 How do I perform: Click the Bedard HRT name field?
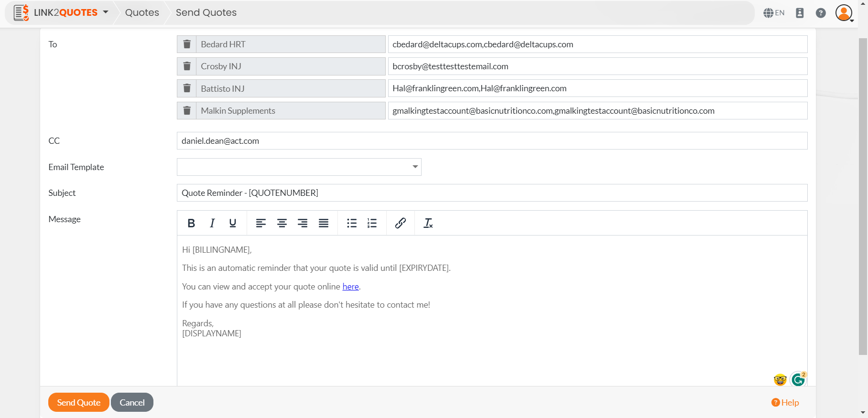[x=291, y=44]
